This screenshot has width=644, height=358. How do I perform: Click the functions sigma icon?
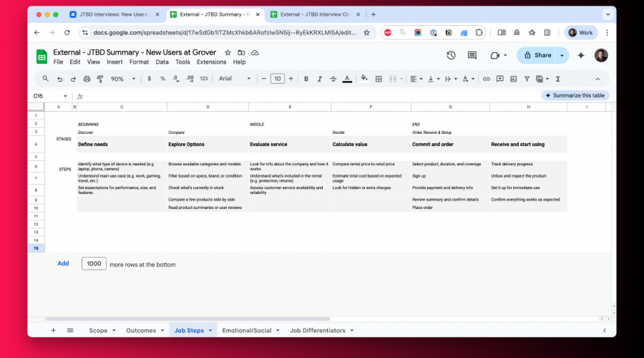557,79
